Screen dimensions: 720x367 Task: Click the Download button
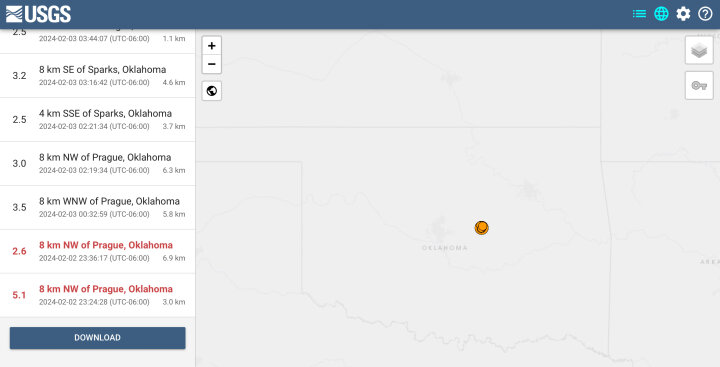tap(97, 338)
